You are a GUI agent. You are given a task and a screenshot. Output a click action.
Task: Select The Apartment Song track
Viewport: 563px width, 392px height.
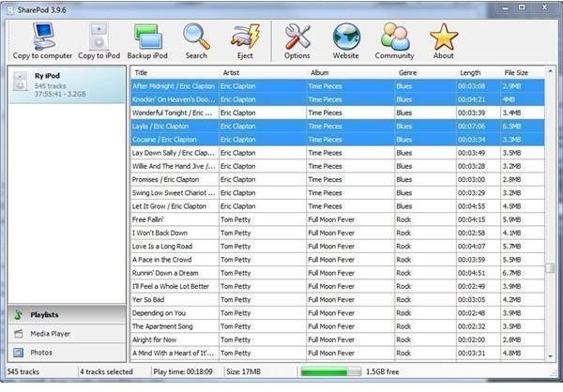coord(338,326)
